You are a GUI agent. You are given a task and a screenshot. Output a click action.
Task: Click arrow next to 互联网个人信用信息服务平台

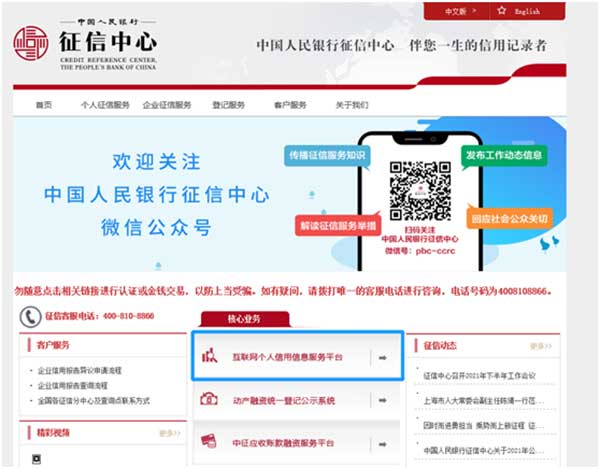tap(382, 358)
